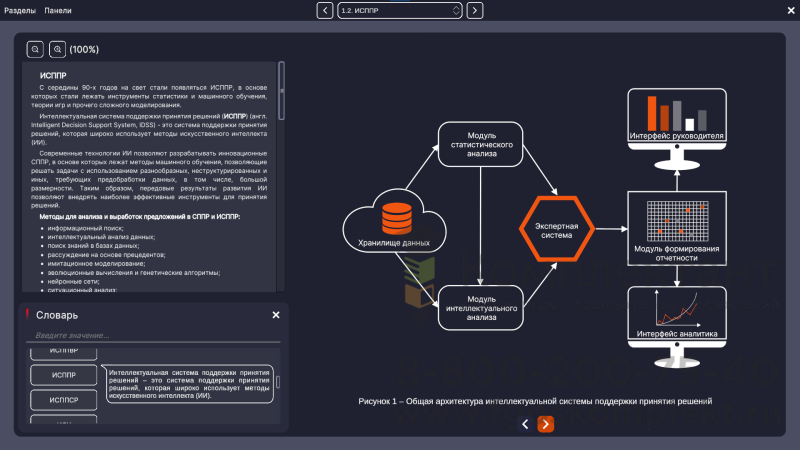Viewport: 800px width, 450px height.
Task: Open the 1.2. ИСППР section dropdown
Action: [x=400, y=10]
